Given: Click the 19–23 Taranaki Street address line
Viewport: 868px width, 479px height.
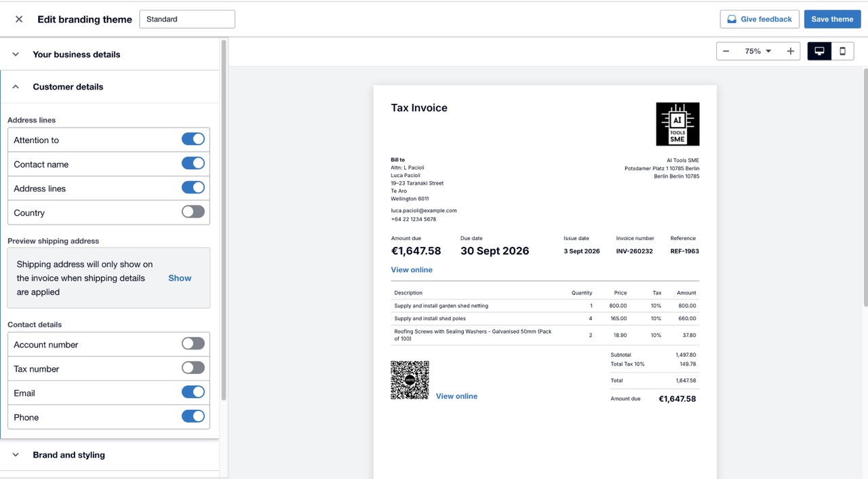Looking at the screenshot, I should point(417,183).
